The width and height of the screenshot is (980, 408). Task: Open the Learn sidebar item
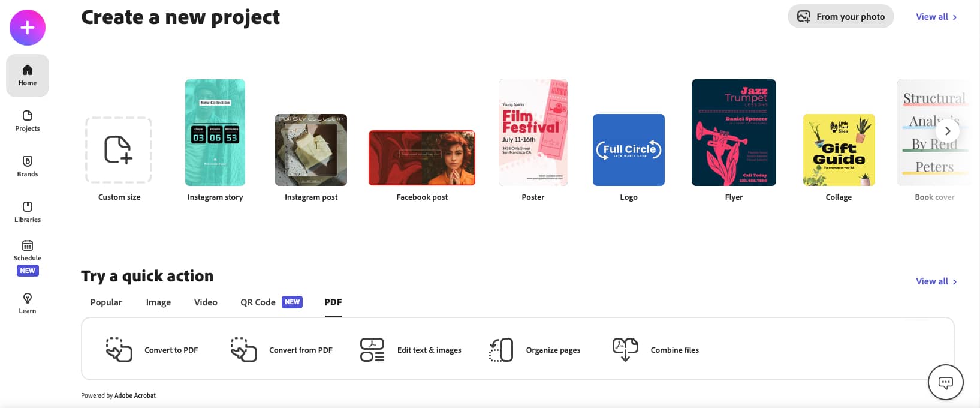click(28, 303)
